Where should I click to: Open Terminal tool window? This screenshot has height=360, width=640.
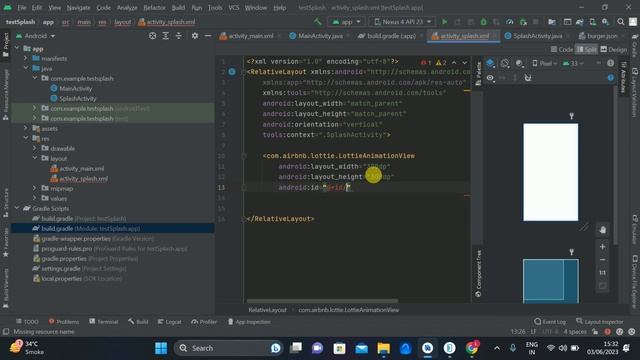104,322
